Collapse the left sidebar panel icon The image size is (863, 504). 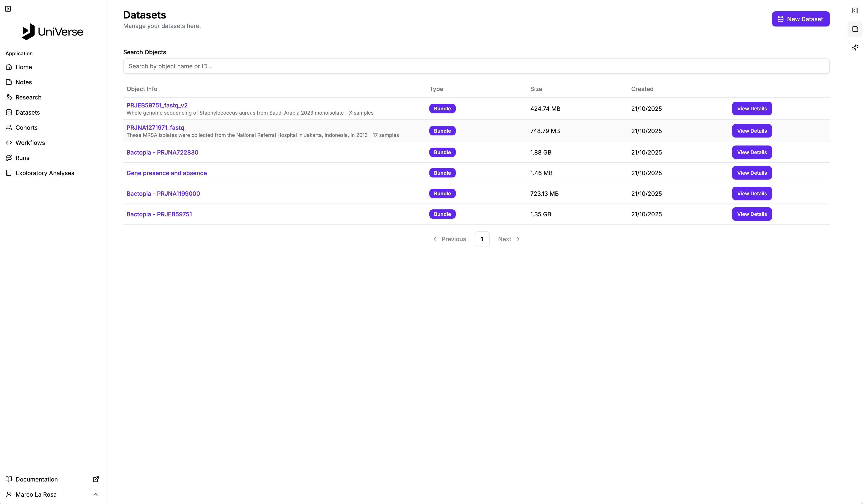coord(8,9)
